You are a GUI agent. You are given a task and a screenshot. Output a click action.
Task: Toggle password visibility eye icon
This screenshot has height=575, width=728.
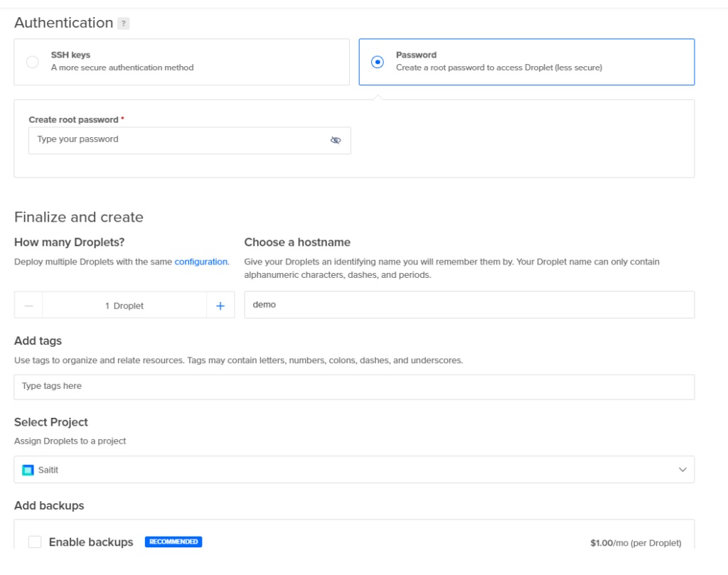pos(336,140)
